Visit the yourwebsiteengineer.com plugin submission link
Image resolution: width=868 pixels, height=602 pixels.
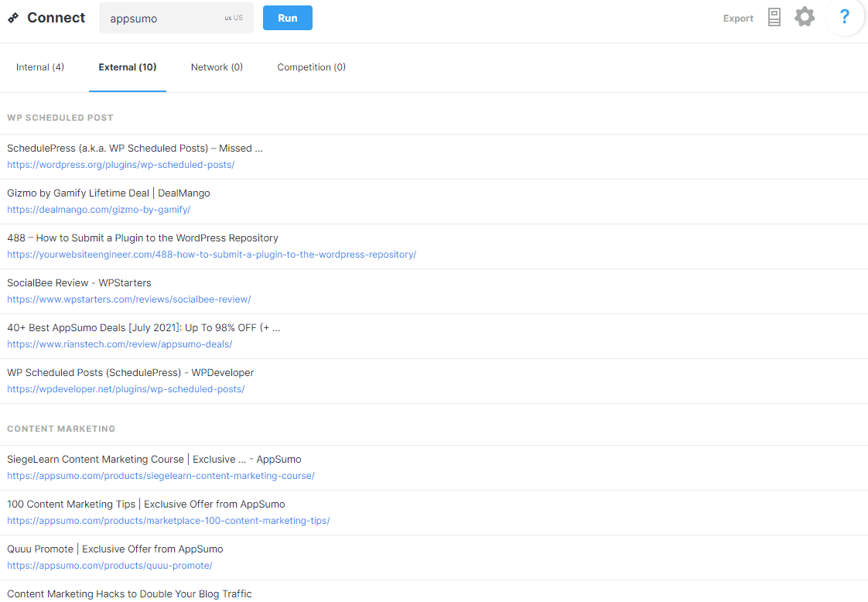point(211,255)
